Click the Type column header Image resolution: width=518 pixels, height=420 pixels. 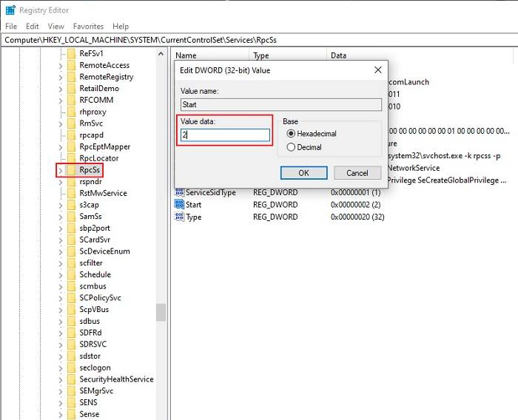(x=288, y=55)
